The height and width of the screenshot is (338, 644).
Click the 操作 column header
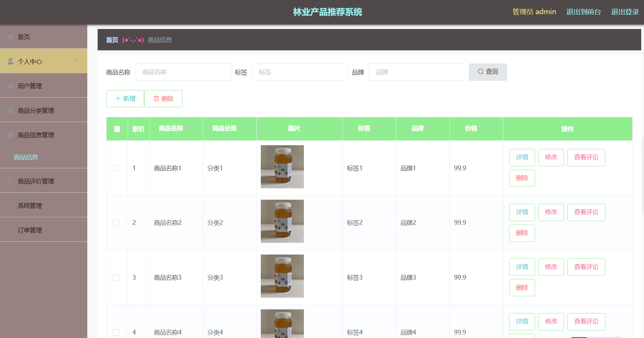[x=567, y=129]
